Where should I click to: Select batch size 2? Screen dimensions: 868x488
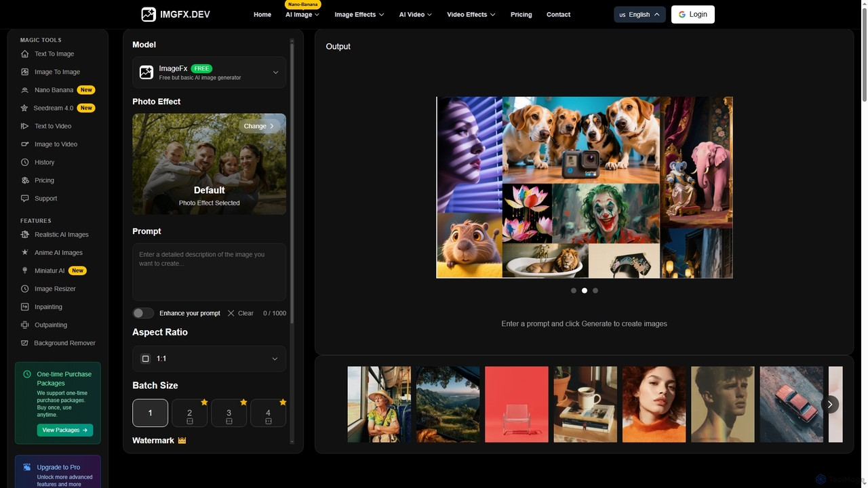(x=189, y=413)
